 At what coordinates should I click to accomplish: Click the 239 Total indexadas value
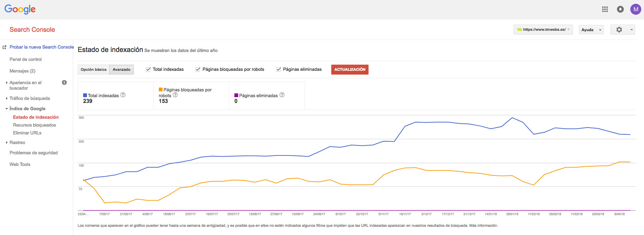pyautogui.click(x=88, y=101)
